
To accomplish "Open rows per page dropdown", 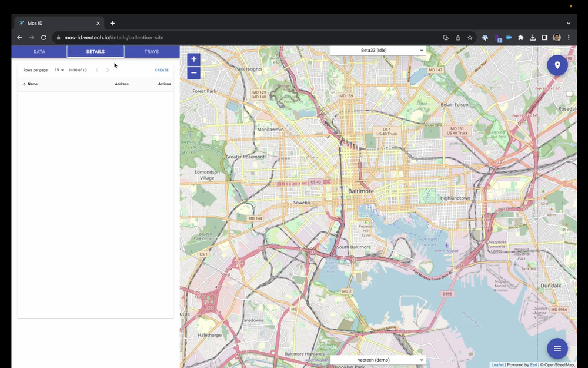I will tap(59, 70).
